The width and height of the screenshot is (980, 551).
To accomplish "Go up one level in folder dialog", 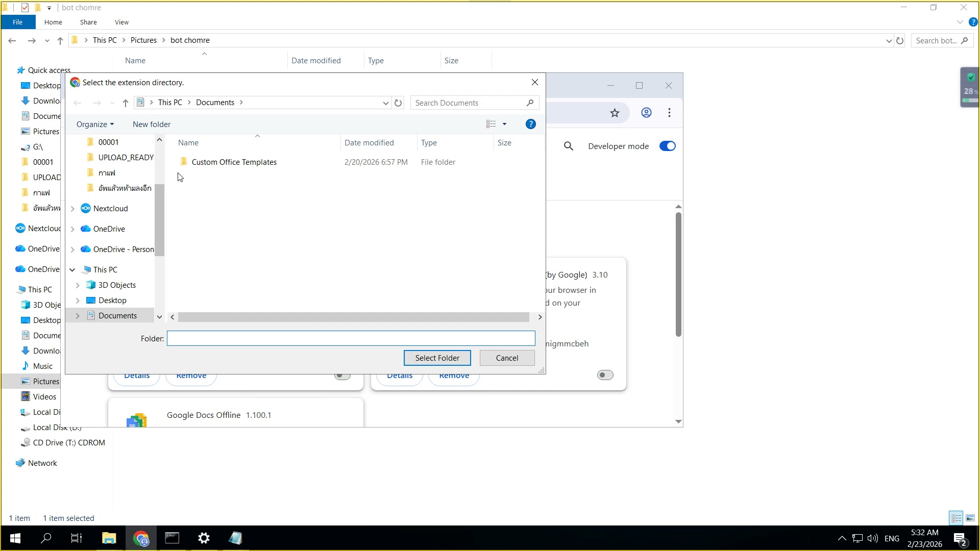I will (126, 103).
